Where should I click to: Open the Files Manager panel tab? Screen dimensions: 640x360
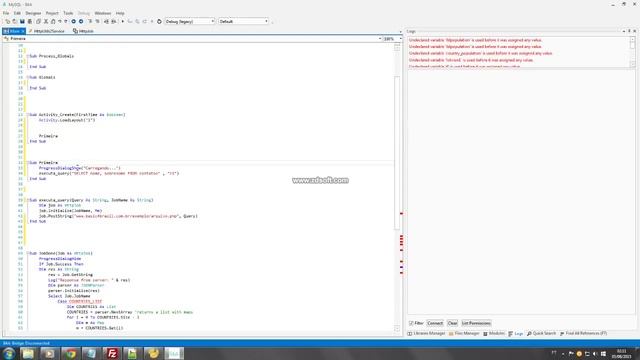pos(464,333)
